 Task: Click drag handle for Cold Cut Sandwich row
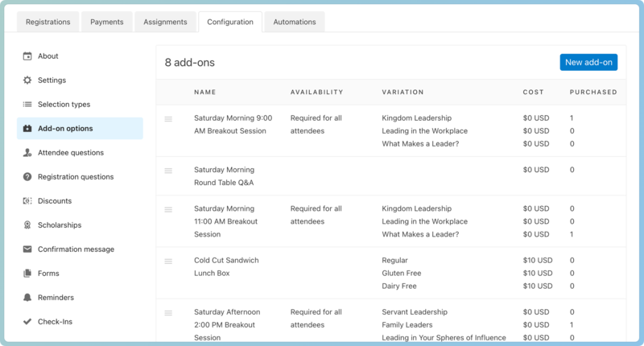168,261
